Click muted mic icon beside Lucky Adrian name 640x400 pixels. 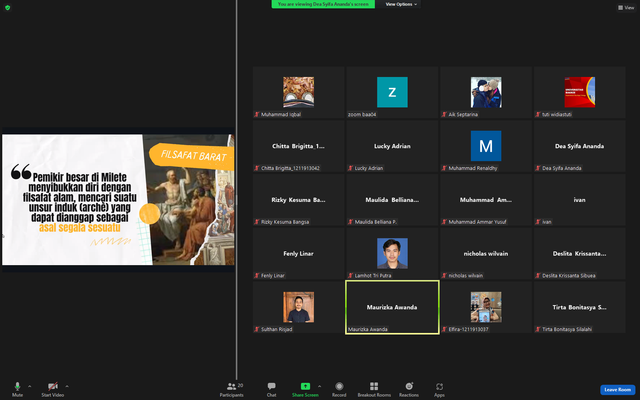point(350,168)
